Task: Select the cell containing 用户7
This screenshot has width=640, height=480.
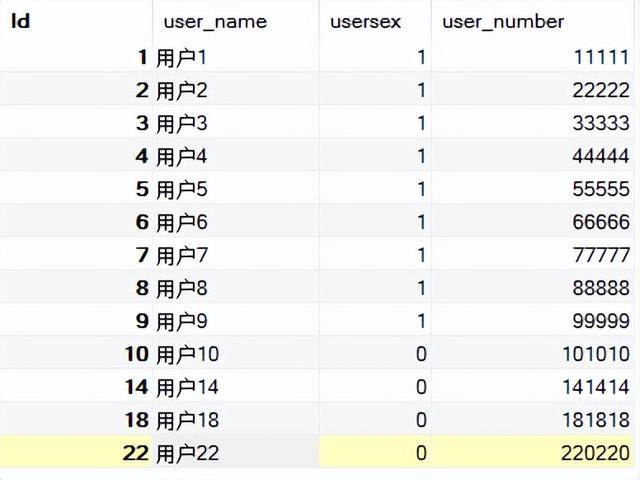Action: [236, 255]
